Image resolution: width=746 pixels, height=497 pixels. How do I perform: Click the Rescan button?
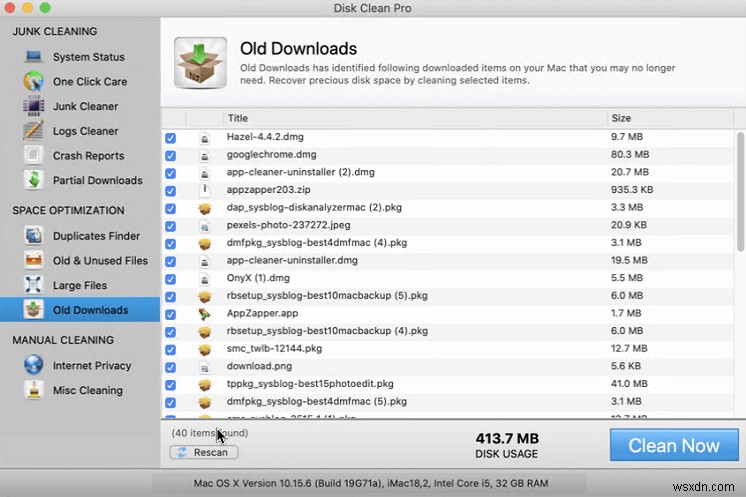coord(204,452)
